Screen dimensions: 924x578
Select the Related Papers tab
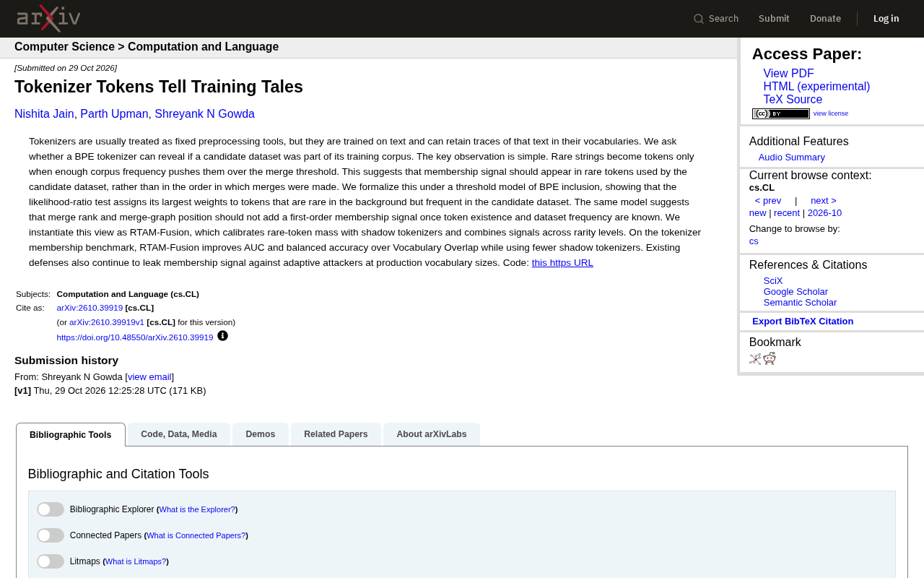[336, 434]
